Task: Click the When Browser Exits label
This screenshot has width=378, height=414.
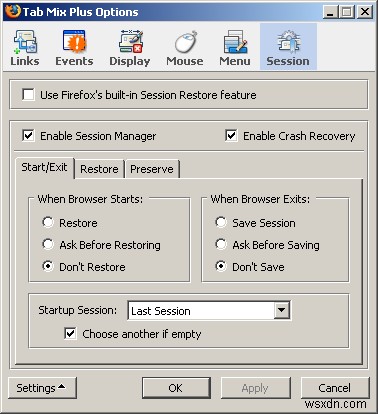Action: coord(260,199)
